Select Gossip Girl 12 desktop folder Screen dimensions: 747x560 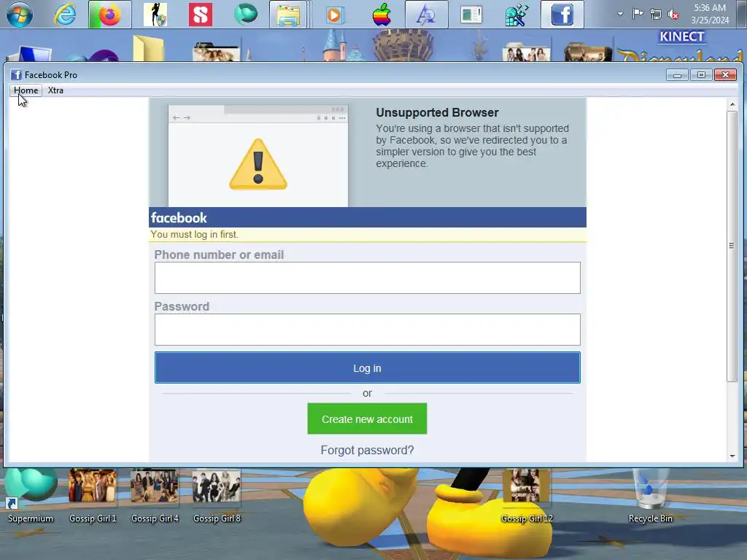(527, 496)
